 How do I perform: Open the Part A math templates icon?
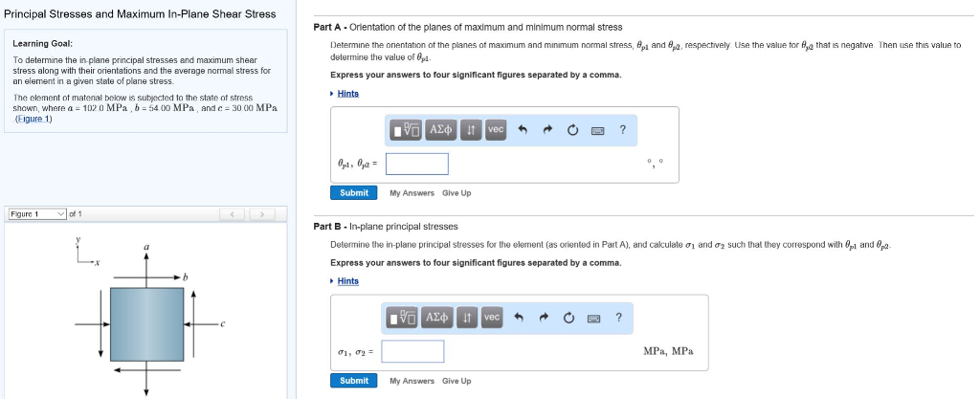click(406, 130)
